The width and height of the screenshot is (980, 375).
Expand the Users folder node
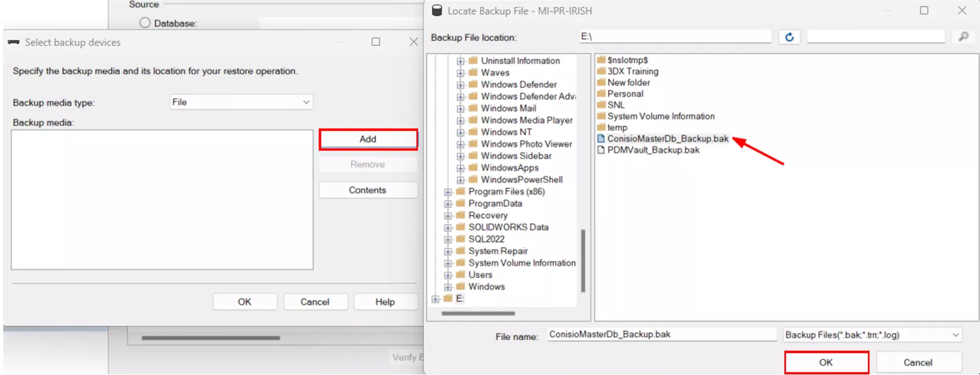(x=448, y=275)
